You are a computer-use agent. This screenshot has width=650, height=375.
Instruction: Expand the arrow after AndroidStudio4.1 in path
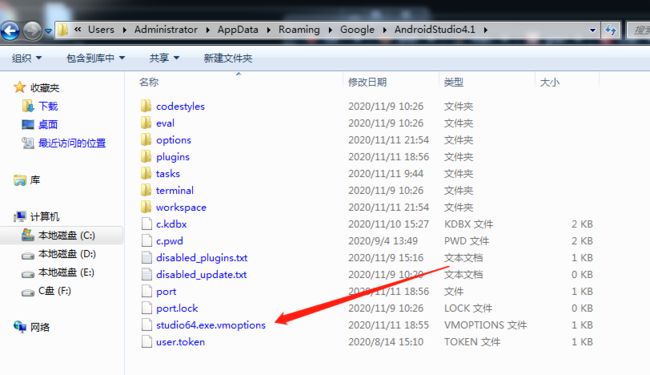tap(485, 30)
